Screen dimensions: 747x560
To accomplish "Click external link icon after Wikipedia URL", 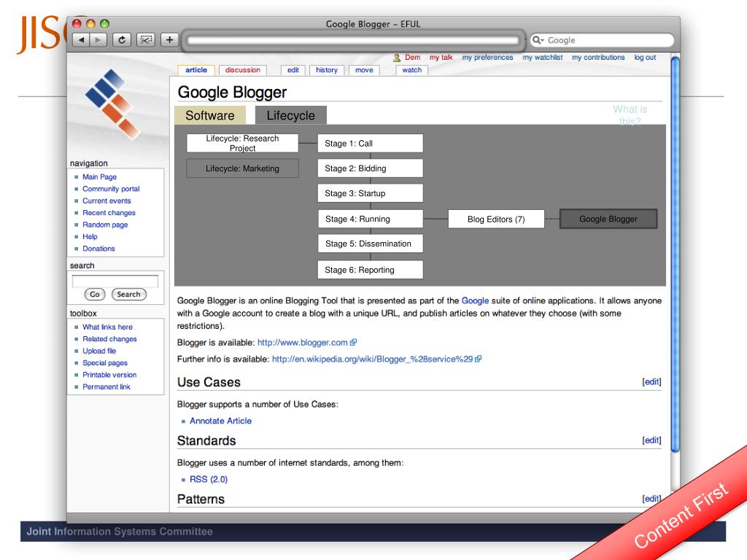I will [x=479, y=359].
